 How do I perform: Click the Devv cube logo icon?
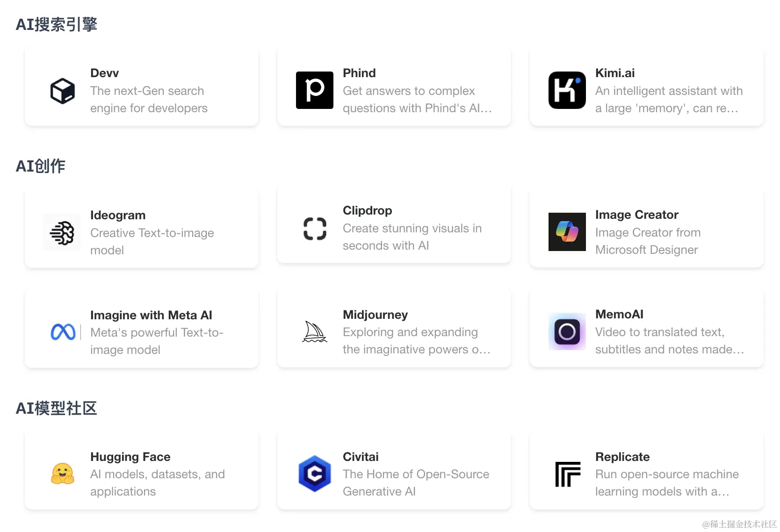62,91
